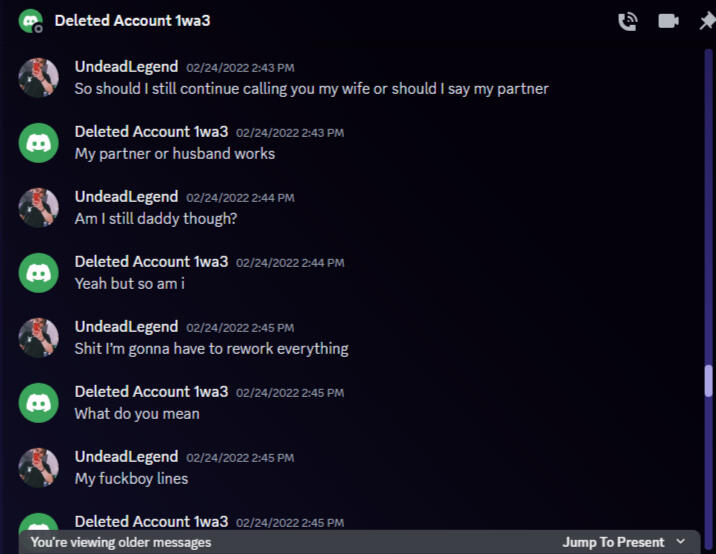Click the Jump To Present button

tap(613, 542)
